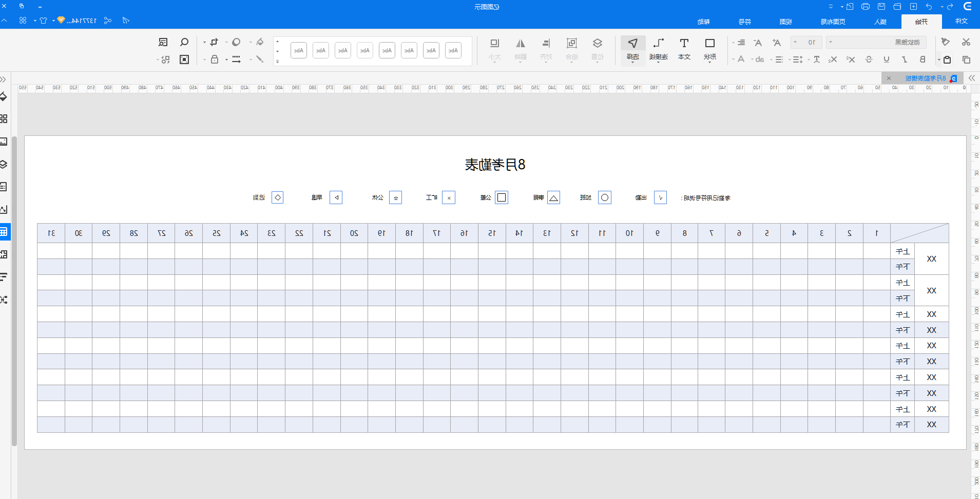Image resolution: width=980 pixels, height=499 pixels.
Task: Open text alignment dropdown
Action: click(x=733, y=43)
